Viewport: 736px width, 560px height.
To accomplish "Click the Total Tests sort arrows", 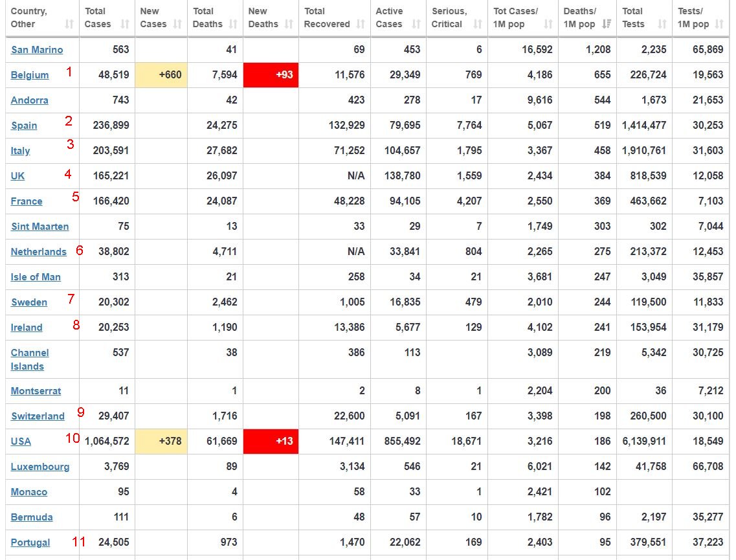I will pos(662,24).
